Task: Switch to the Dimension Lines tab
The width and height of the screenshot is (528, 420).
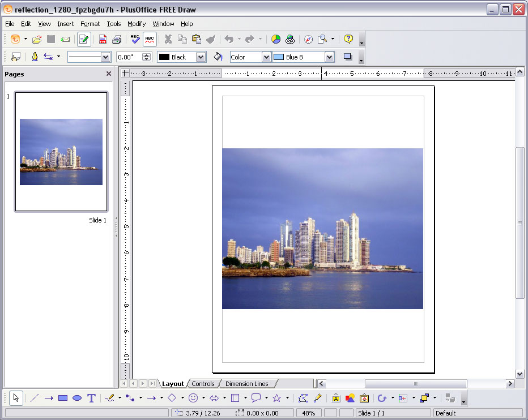Action: click(246, 384)
